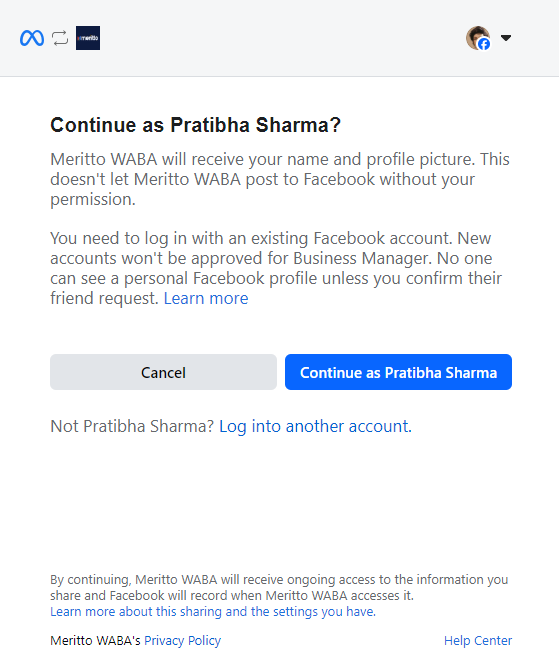Click the 'Meritto WABA's' footer label
This screenshot has height=657, width=559.
95,641
